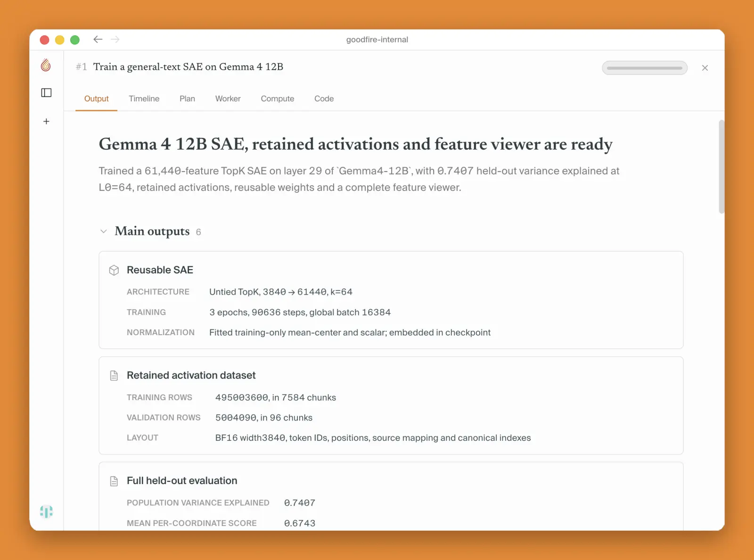Open the Plan tab

pos(187,99)
